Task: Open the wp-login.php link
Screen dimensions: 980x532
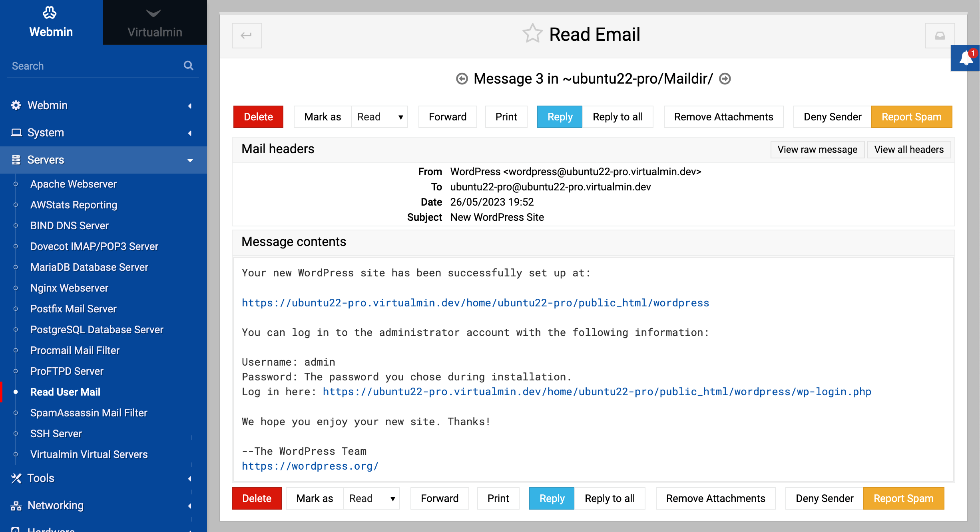Action: [597, 392]
